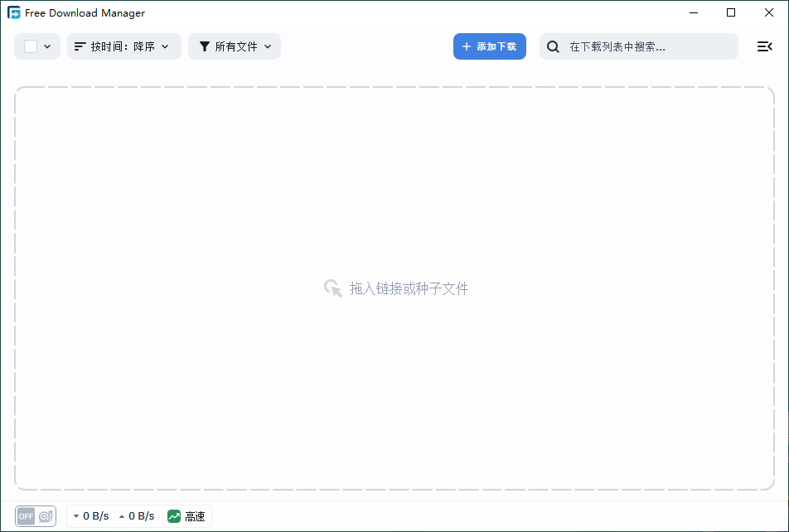Click the 高速 speed mode label
The height and width of the screenshot is (532, 789).
pos(195,516)
